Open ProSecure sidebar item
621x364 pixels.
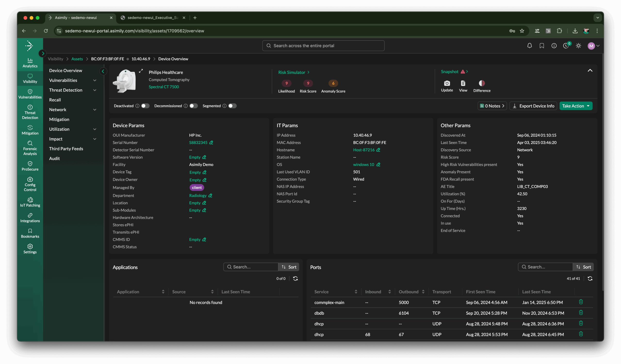click(30, 166)
